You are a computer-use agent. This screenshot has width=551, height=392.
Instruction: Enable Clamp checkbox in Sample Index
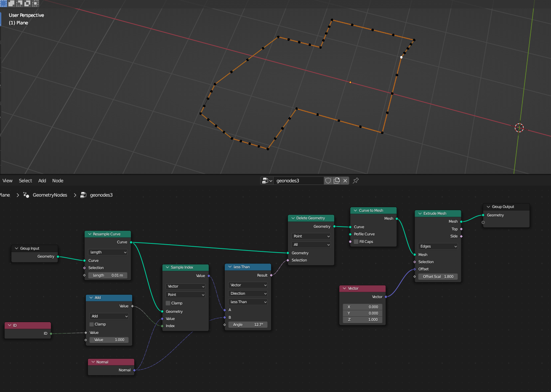pyautogui.click(x=168, y=303)
